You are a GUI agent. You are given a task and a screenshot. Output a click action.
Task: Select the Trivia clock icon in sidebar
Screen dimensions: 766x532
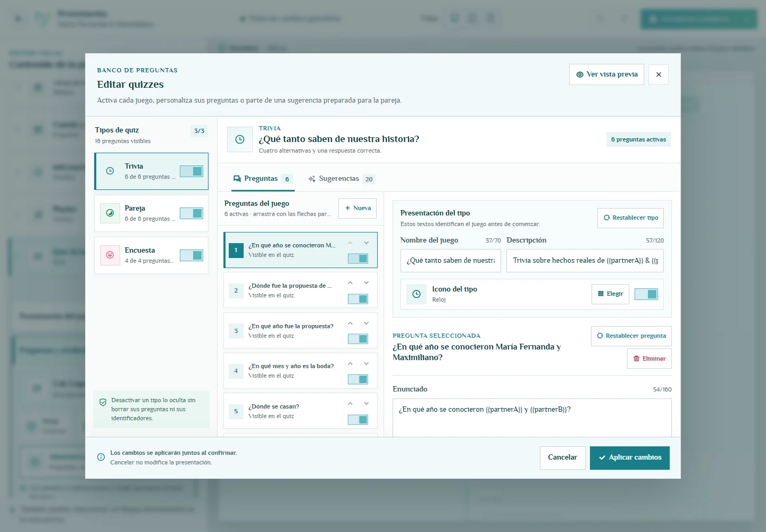point(110,171)
